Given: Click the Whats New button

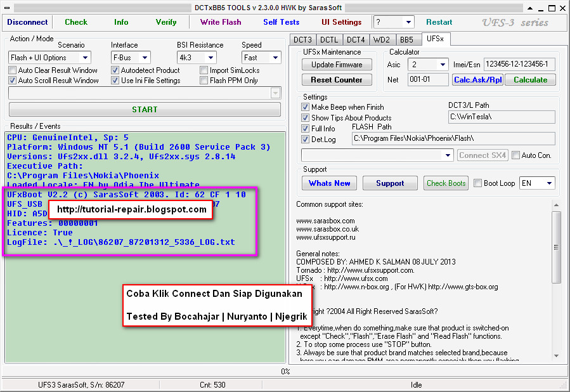Looking at the screenshot, I should (329, 183).
